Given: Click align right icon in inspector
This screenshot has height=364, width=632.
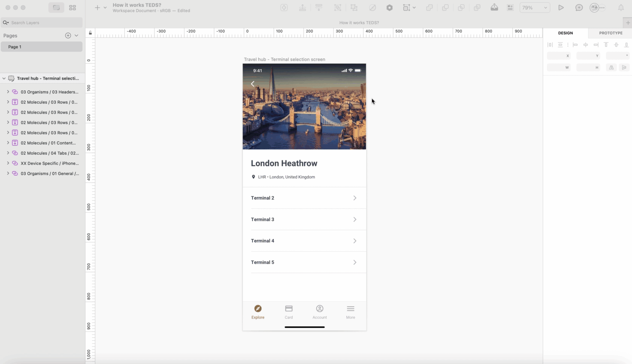Looking at the screenshot, I should pyautogui.click(x=596, y=45).
